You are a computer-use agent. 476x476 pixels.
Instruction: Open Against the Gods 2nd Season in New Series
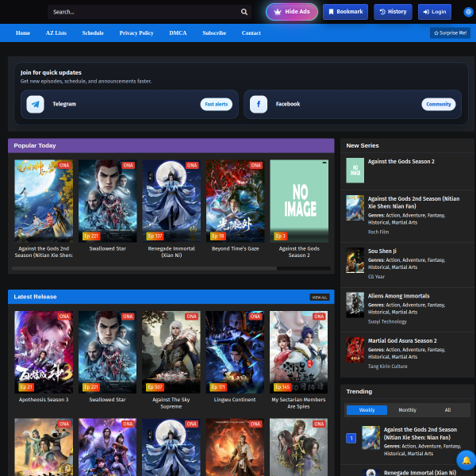(x=414, y=202)
